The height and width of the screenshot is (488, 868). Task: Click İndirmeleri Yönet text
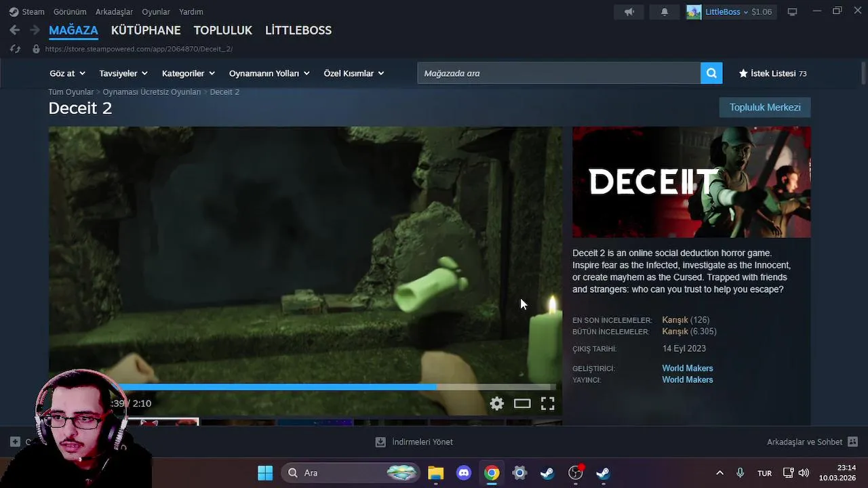pos(422,442)
